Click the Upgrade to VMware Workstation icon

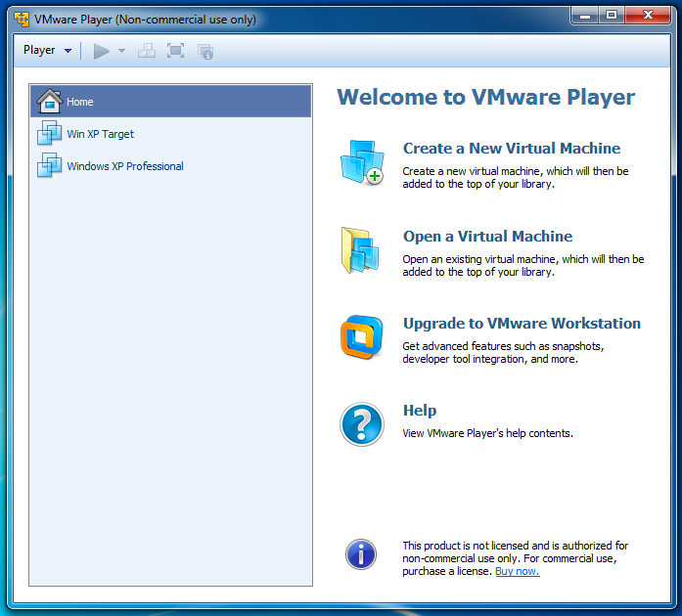(x=360, y=337)
